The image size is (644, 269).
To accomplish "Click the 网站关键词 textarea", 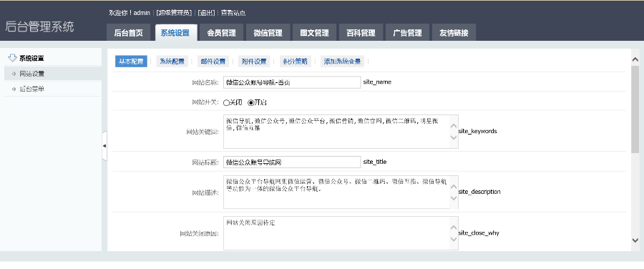I will pos(341,132).
